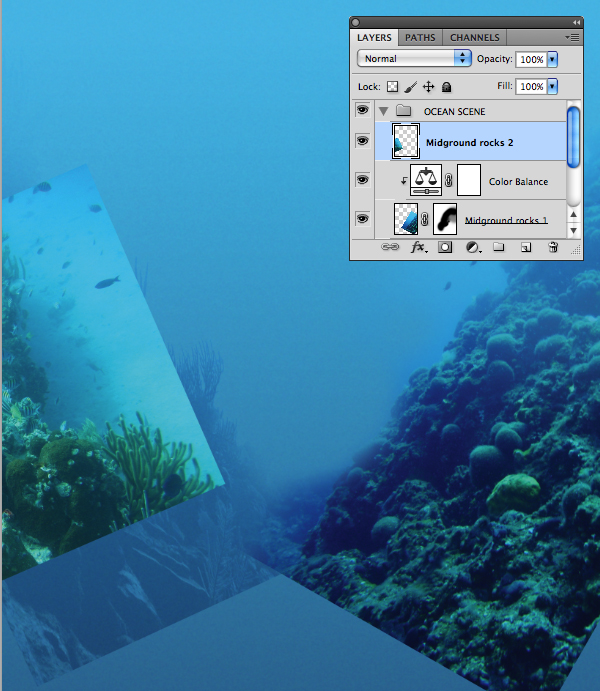This screenshot has width=600, height=691.
Task: Select the 'Midground rocks 2' layer name
Action: point(470,143)
